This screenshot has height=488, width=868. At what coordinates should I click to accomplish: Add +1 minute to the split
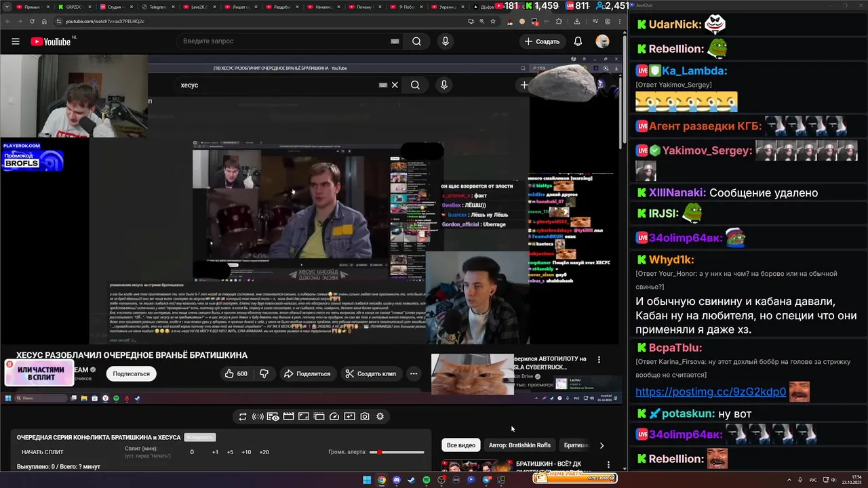point(215,452)
